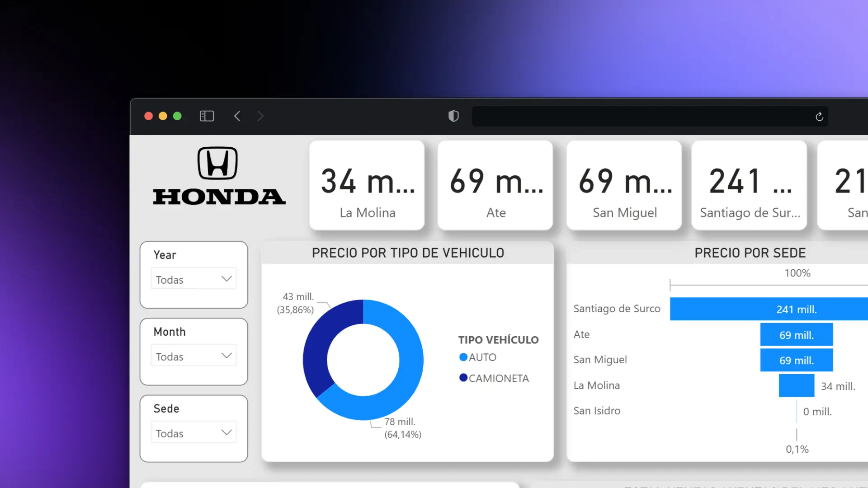Viewport: 868px width, 488px height.
Task: Click the 'PRECIO POR SEDE' title
Action: (750, 253)
